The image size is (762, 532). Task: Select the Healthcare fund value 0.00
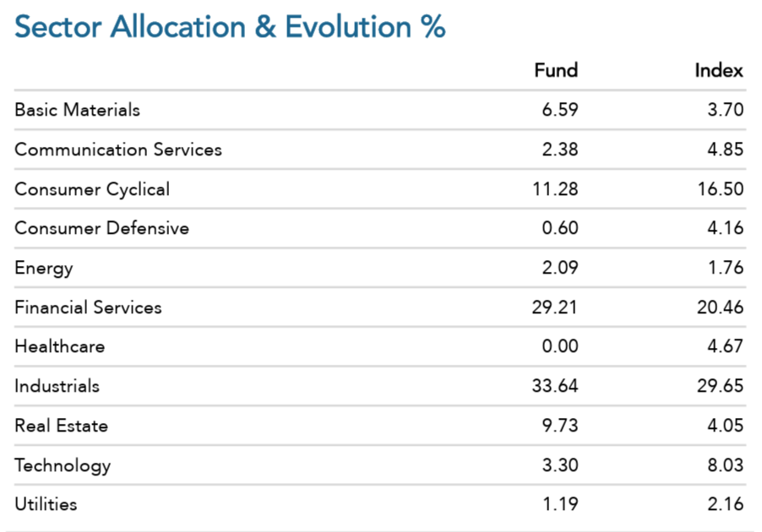tap(560, 346)
